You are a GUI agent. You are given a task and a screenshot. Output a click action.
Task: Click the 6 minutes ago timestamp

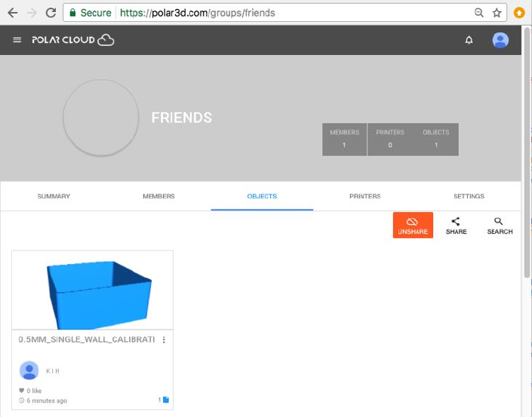point(47,400)
